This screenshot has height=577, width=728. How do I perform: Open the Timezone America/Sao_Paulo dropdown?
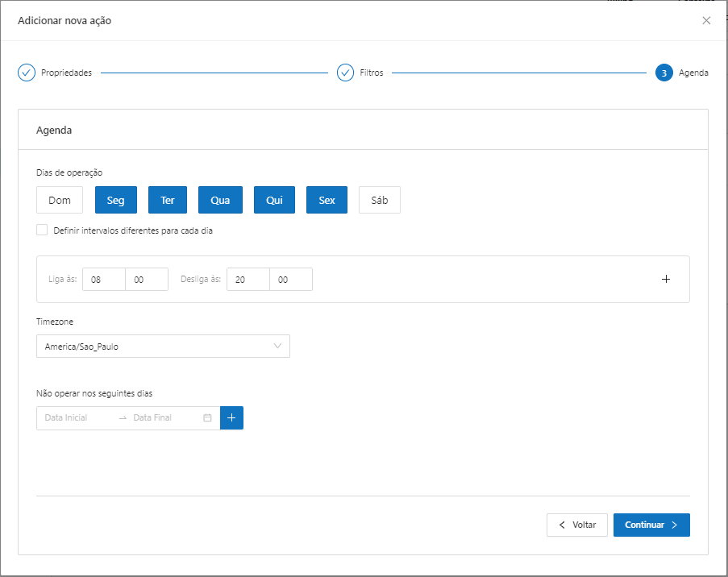[163, 347]
